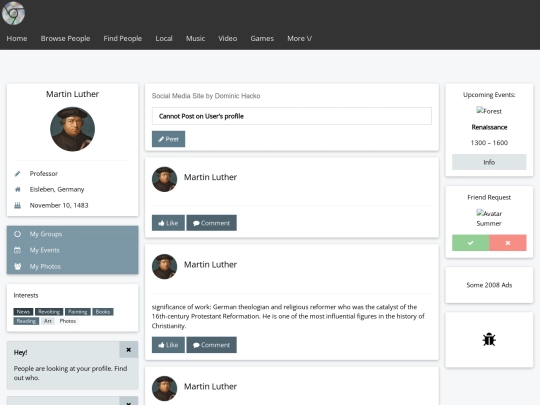Open the Games section
540x405 pixels.
pos(262,39)
